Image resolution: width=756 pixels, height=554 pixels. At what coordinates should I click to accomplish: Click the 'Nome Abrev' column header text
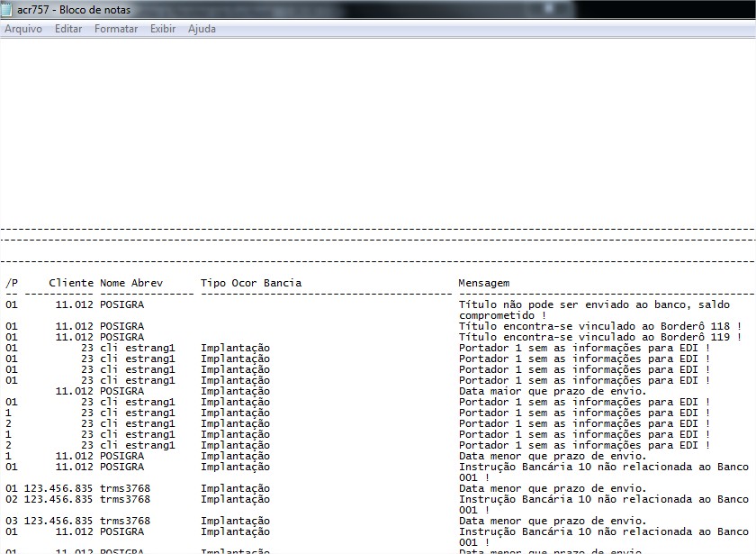click(131, 283)
